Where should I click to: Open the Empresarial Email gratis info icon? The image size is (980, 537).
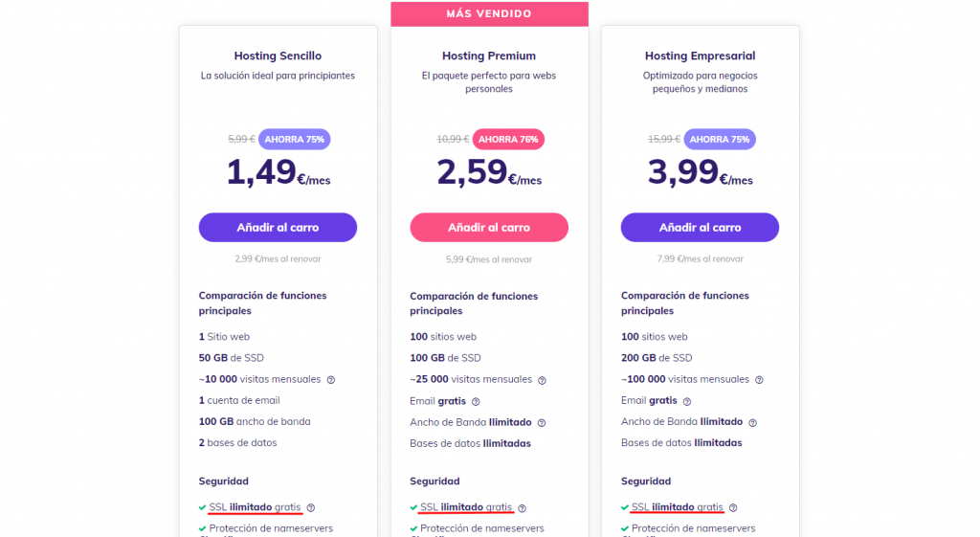coord(687,402)
